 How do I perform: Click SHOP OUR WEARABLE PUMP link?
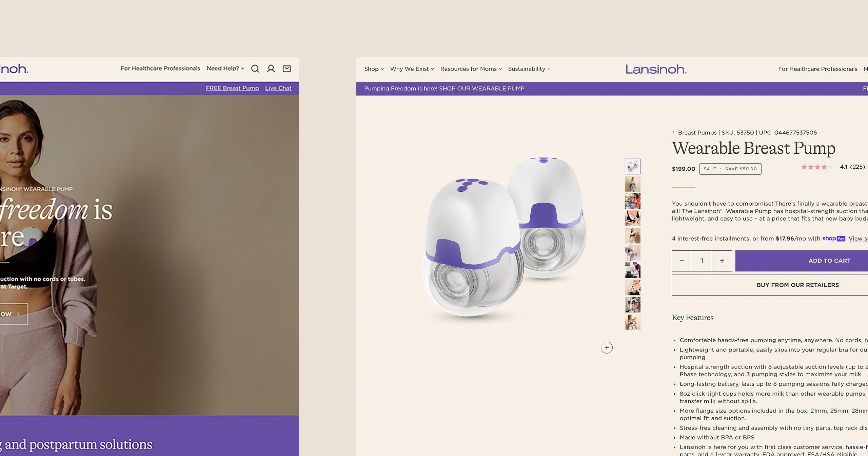pyautogui.click(x=482, y=89)
